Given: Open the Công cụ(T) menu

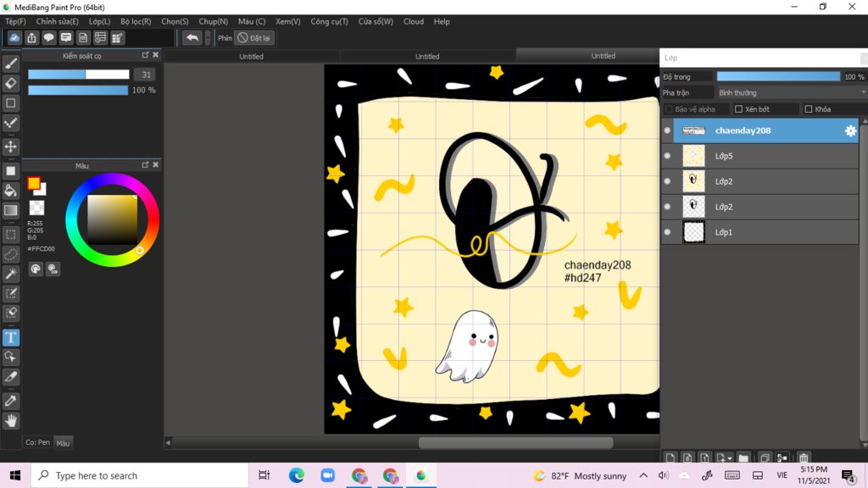Looking at the screenshot, I should pyautogui.click(x=330, y=21).
